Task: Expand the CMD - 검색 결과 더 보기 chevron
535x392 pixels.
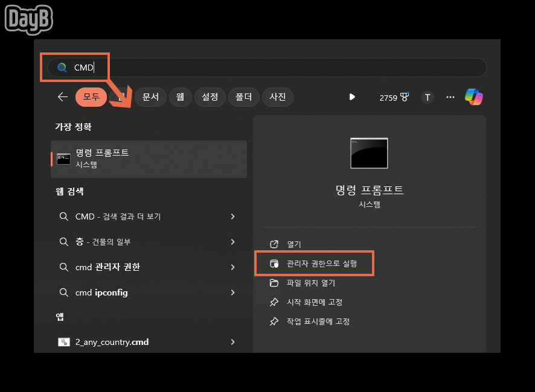Action: click(x=232, y=217)
